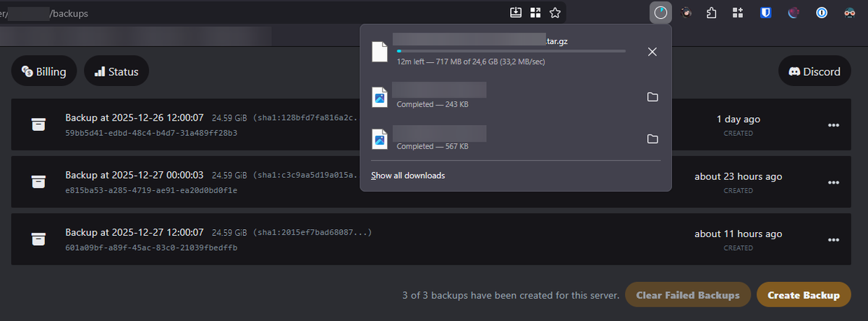Cancel the tar.gz download in progress

click(x=652, y=51)
